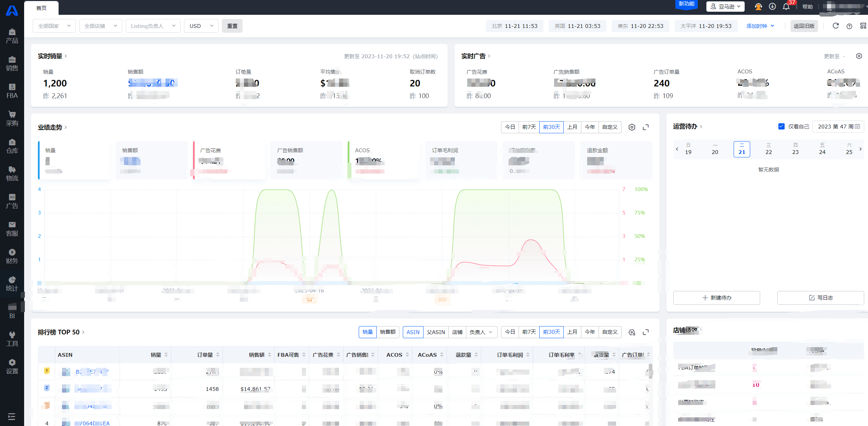
Task: Go to next week in 运营待办 calendar
Action: tap(860, 149)
